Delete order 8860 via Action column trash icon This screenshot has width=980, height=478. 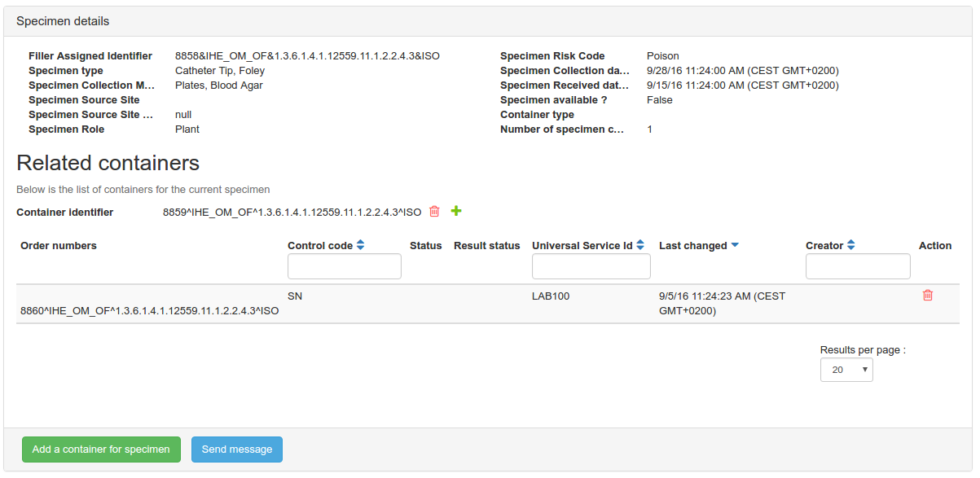tap(927, 296)
